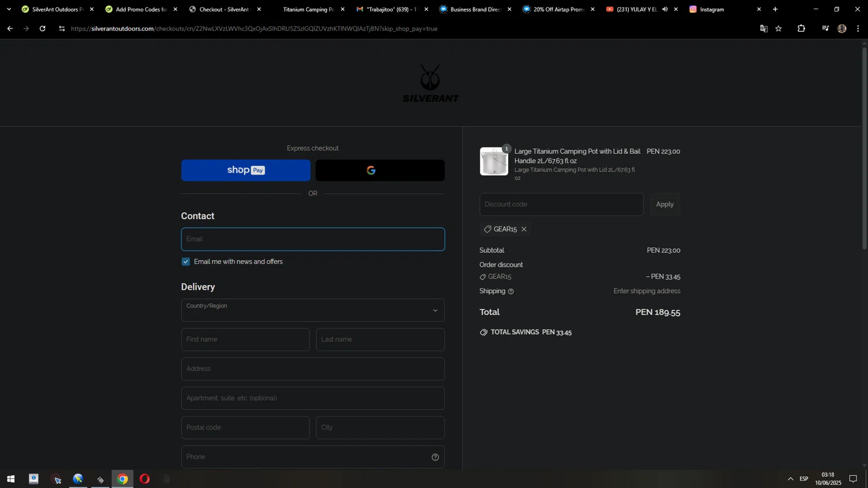Open the tab search dropdown arrow
868x488 pixels.
point(9,9)
